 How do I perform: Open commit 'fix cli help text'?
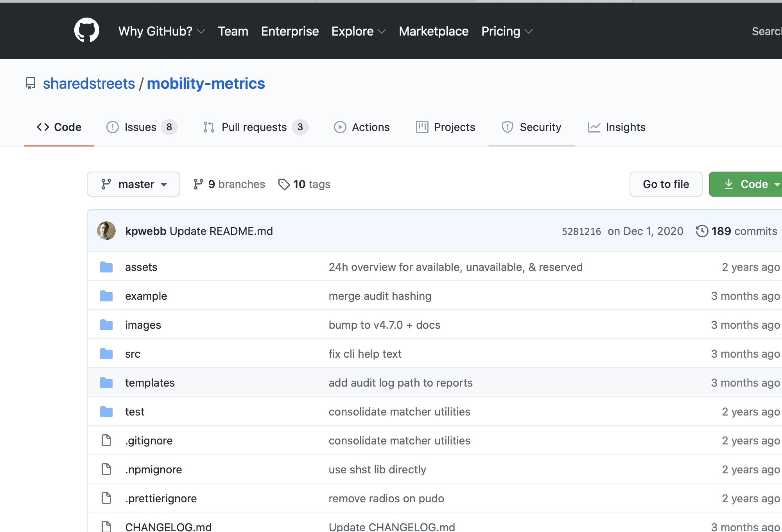point(365,354)
